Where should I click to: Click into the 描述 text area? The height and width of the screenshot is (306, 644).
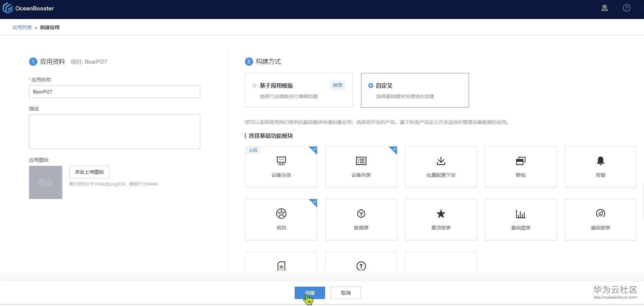tap(114, 132)
